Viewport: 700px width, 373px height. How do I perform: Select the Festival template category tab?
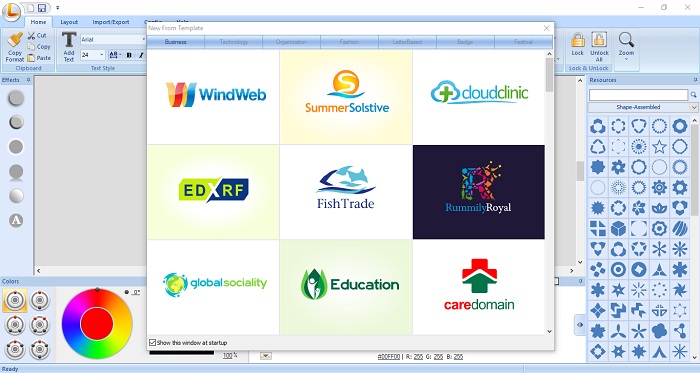click(x=523, y=42)
